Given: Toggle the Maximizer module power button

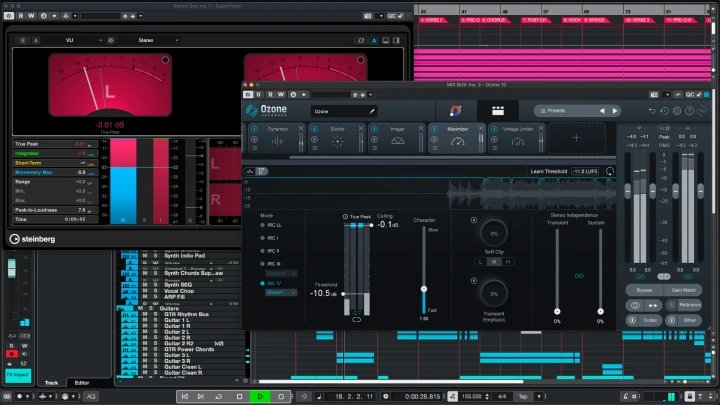Looking at the screenshot, I should click(x=434, y=129).
